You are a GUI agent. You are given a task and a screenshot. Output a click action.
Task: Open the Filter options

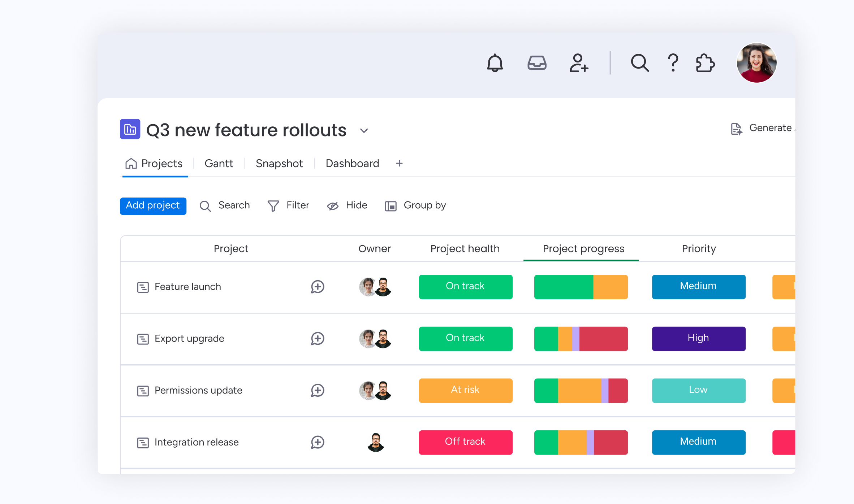point(288,205)
